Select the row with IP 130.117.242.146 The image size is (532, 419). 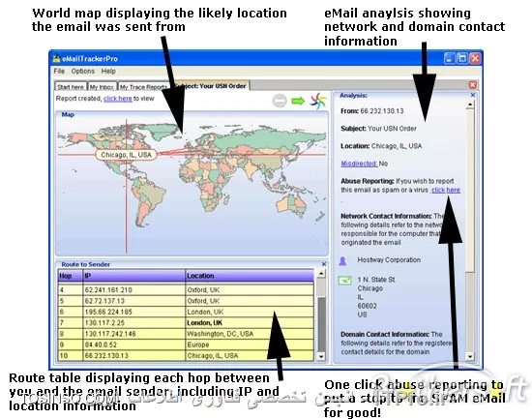point(186,334)
